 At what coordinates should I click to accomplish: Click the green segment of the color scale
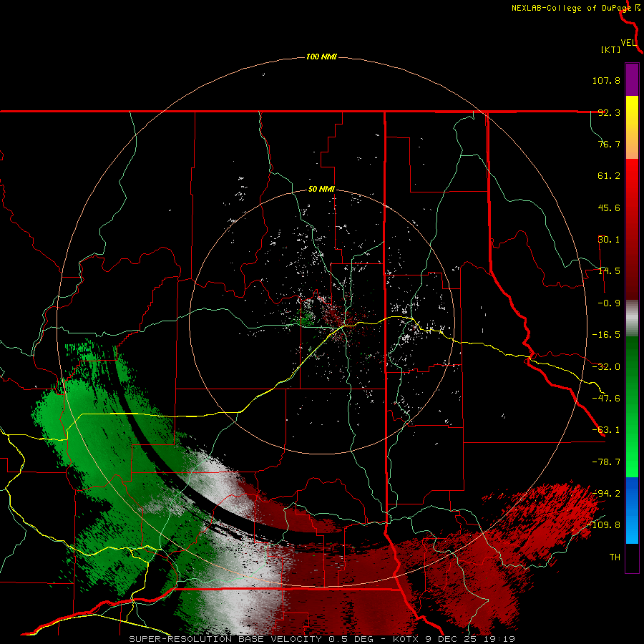632,406
